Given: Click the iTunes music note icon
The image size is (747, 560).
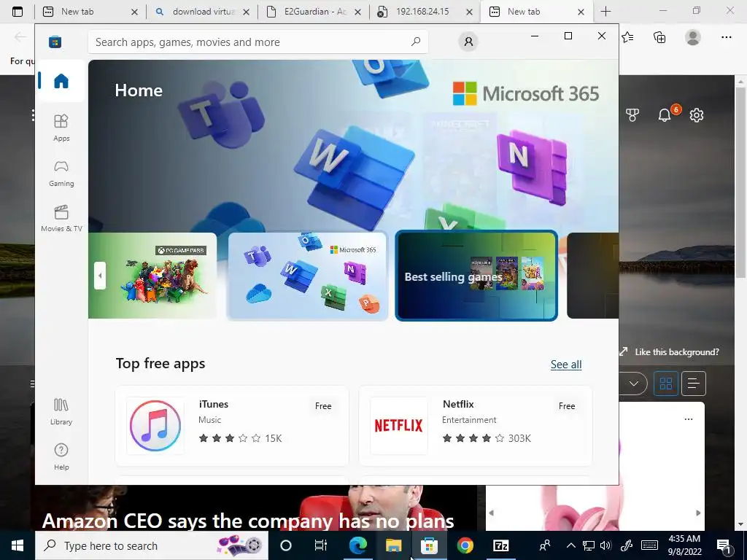Looking at the screenshot, I should (155, 426).
